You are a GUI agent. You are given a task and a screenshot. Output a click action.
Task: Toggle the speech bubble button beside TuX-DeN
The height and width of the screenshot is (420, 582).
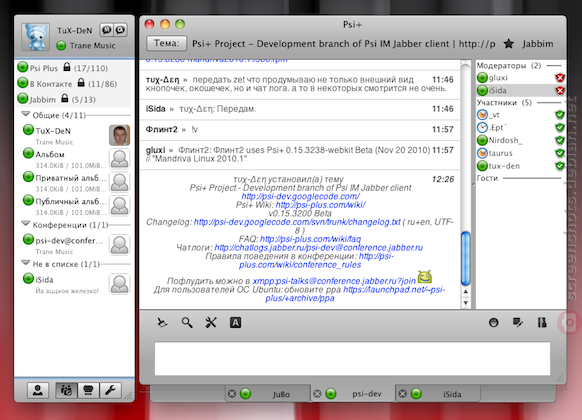(107, 30)
